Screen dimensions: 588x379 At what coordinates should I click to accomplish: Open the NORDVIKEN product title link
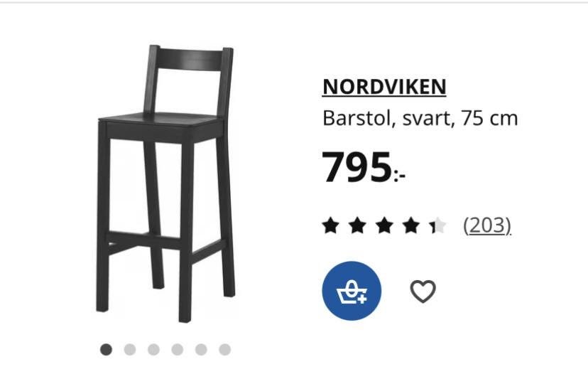384,87
